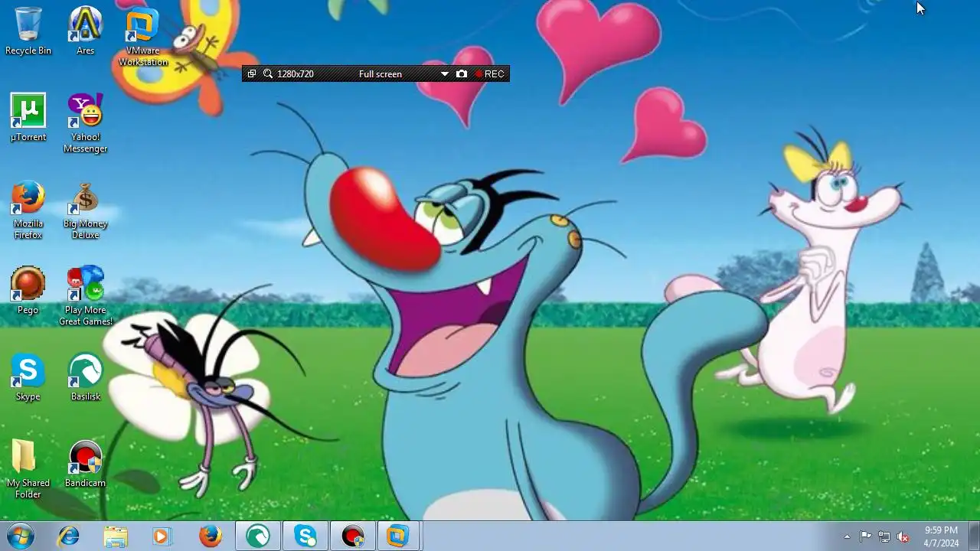Switch to Skype taskbar window
This screenshot has height=551, width=980.
(305, 536)
